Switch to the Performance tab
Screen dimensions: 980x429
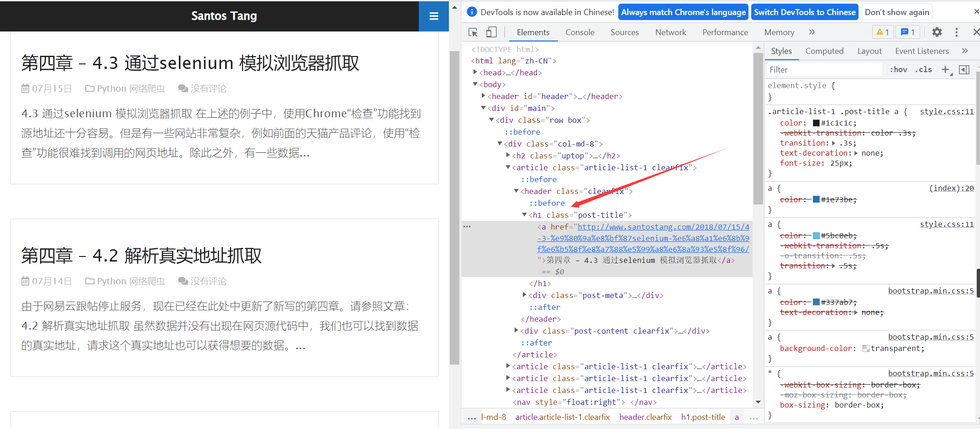tap(725, 32)
